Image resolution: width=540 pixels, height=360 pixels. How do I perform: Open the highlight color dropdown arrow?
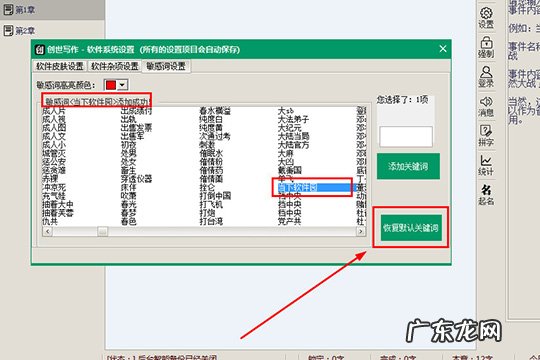click(x=122, y=85)
